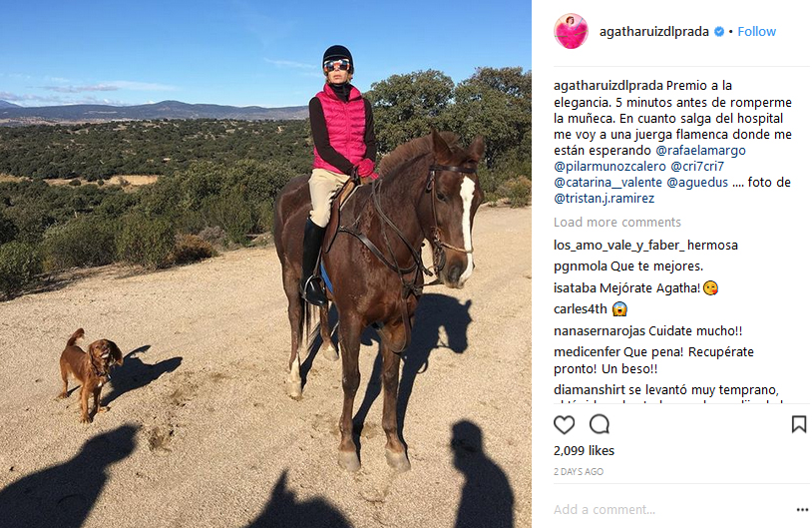
Task: Focus the Add a comment field
Action: click(671, 510)
